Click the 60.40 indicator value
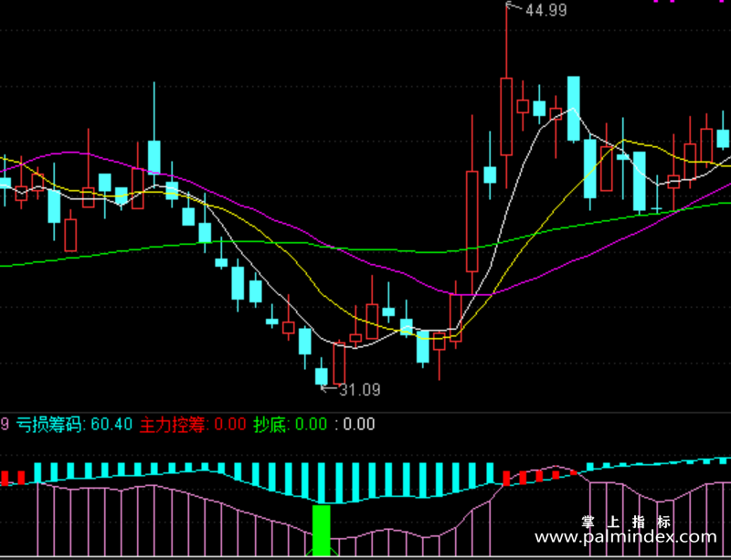Viewport: 731px width, 560px height. 111,424
